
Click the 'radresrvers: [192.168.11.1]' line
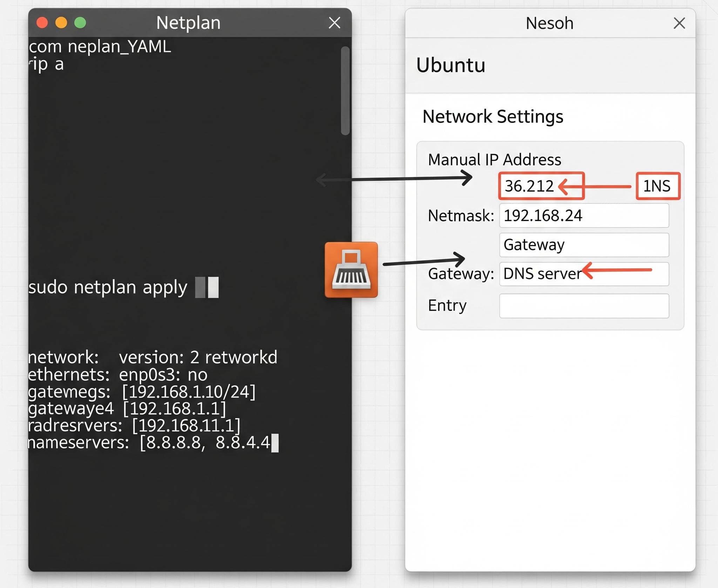(x=134, y=426)
